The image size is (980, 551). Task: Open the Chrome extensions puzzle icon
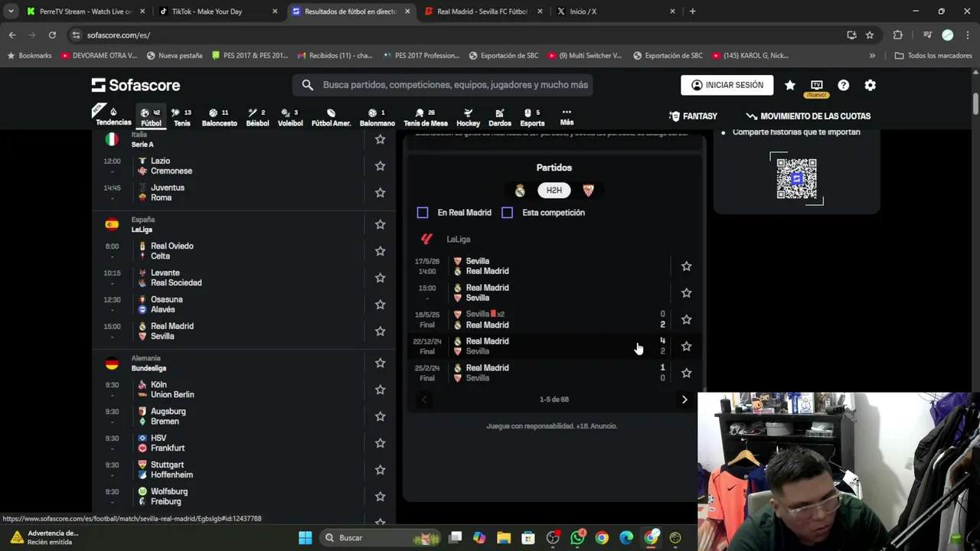(x=898, y=34)
